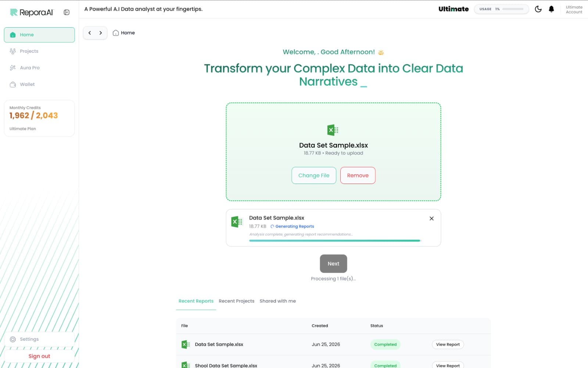Go back with the left chevron
Screen dimensions: 588x368
tap(90, 33)
